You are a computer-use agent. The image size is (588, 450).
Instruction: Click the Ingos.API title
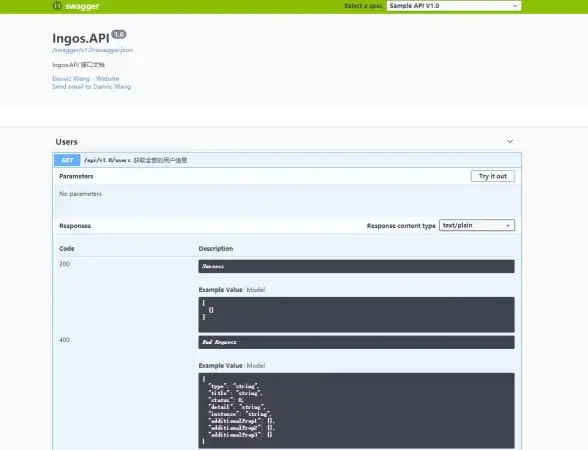(81, 38)
